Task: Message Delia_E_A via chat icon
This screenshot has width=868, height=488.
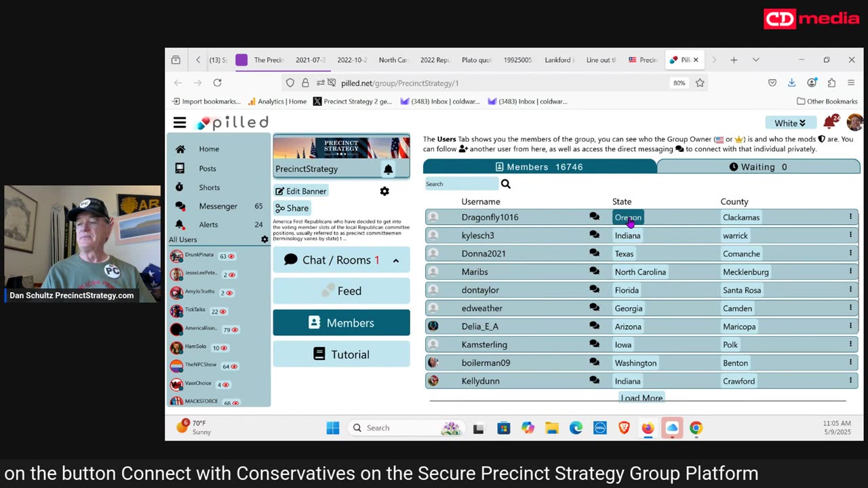Action: 594,327
